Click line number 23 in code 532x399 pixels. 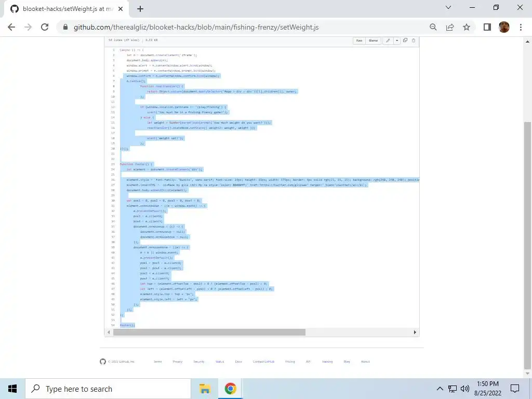(113, 164)
